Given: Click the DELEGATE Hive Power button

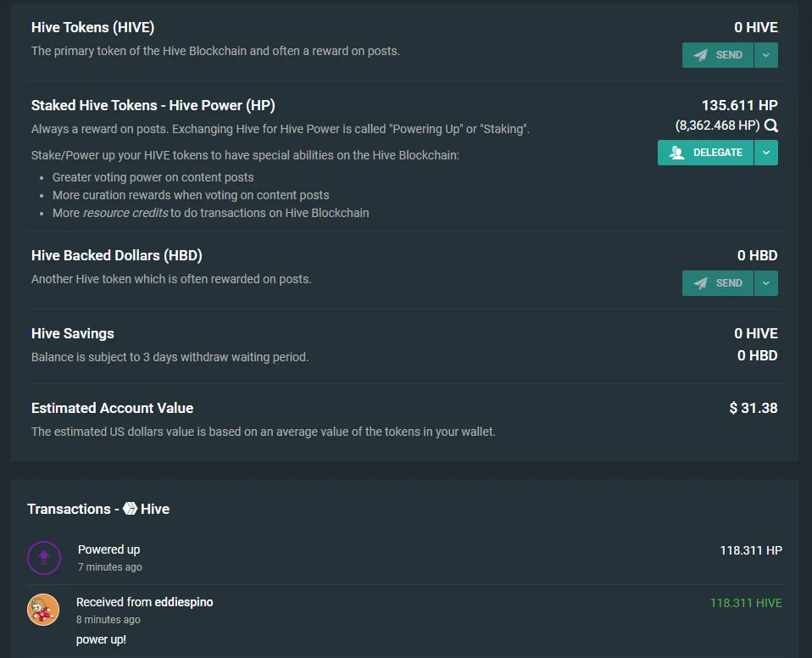Looking at the screenshot, I should 705,153.
